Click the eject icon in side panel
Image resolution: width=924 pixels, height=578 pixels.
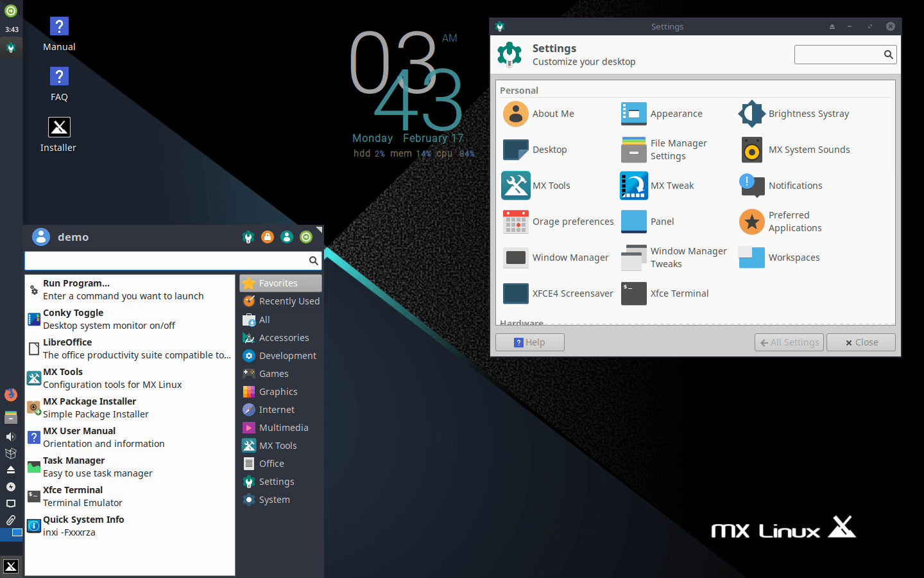[11, 470]
